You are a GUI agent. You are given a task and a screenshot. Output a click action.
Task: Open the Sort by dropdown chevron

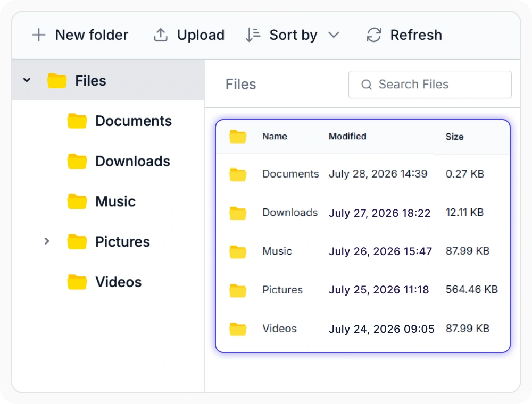(334, 35)
